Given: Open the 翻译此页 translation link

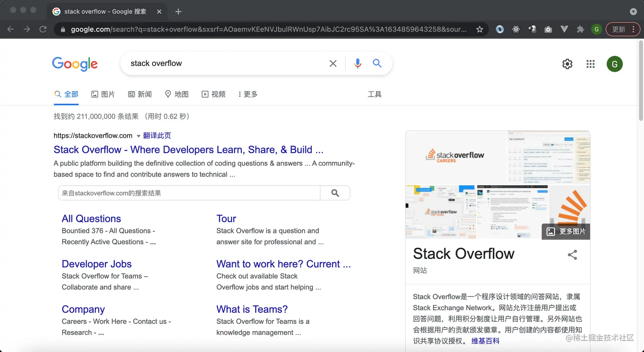Looking at the screenshot, I should pyautogui.click(x=157, y=135).
